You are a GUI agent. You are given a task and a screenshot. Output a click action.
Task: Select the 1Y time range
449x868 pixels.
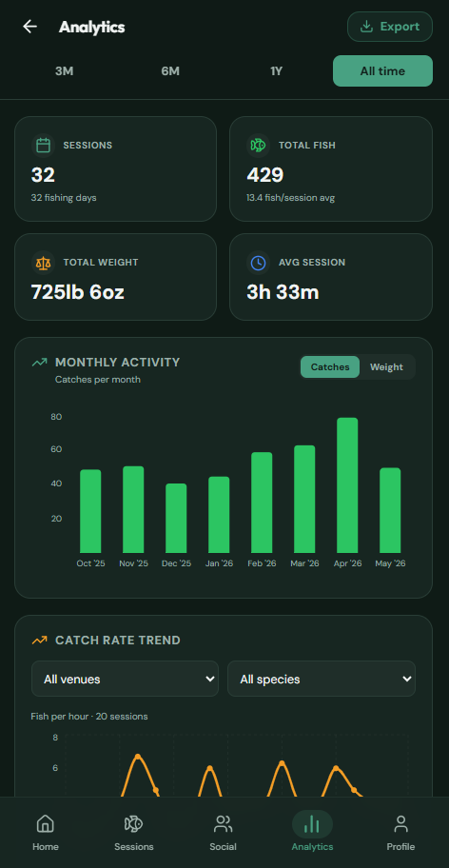pos(277,70)
